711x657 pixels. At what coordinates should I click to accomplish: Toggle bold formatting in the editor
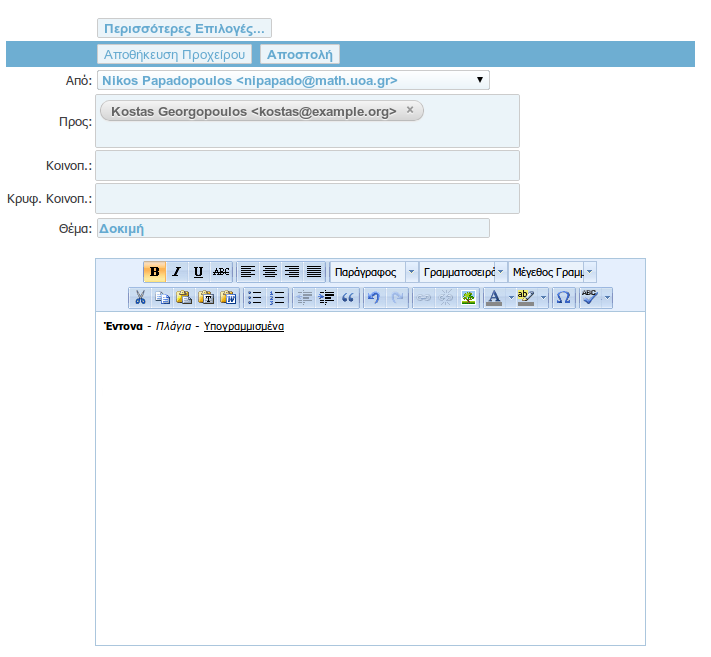tap(154, 272)
